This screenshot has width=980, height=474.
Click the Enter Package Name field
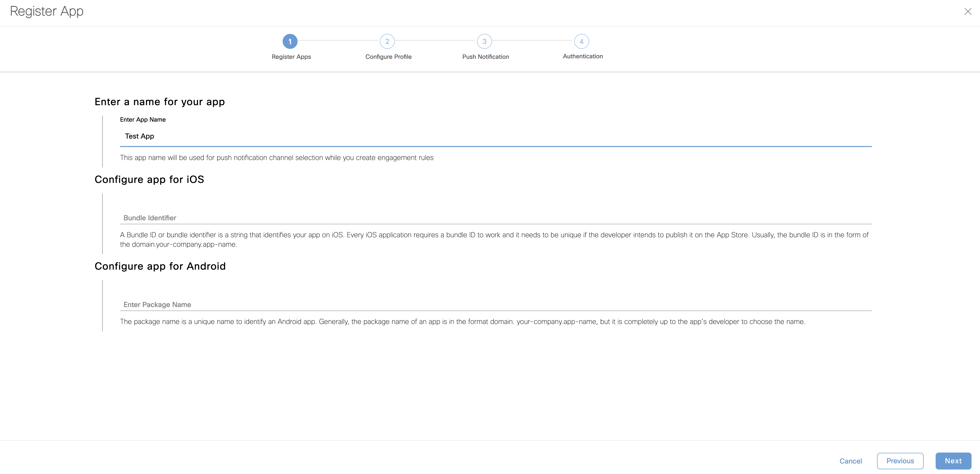click(x=495, y=304)
